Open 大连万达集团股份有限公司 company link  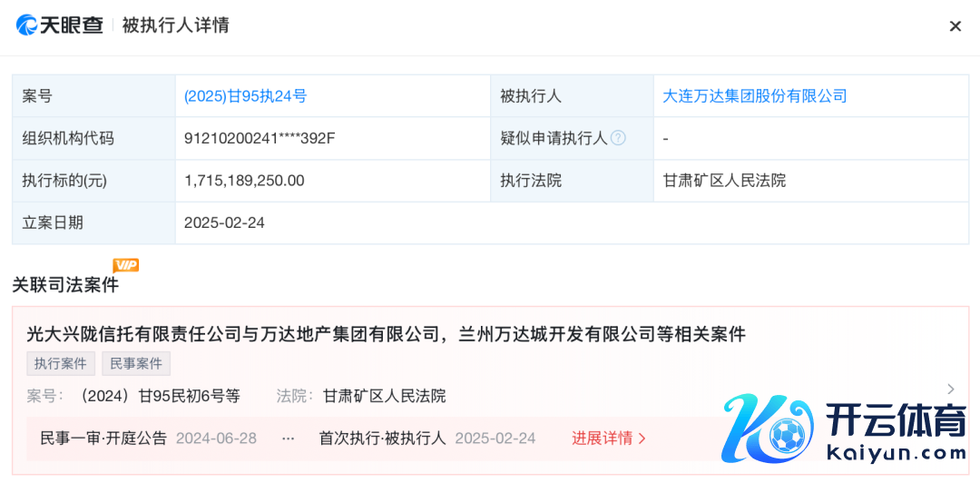click(755, 96)
